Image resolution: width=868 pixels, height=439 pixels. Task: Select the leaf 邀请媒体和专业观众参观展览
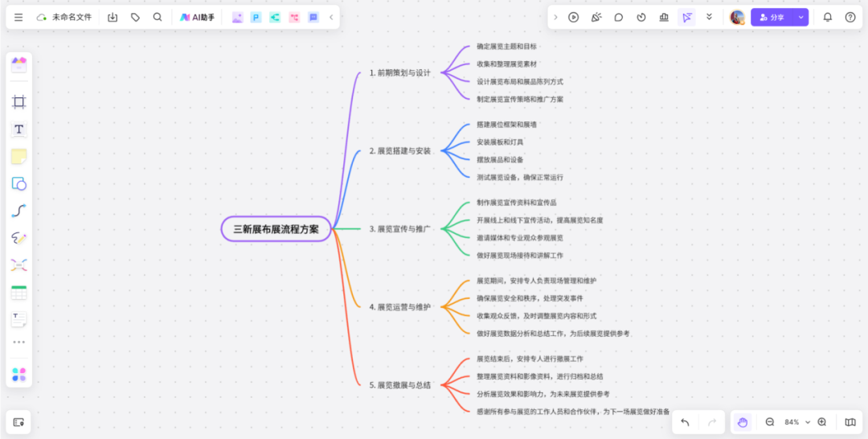click(520, 237)
